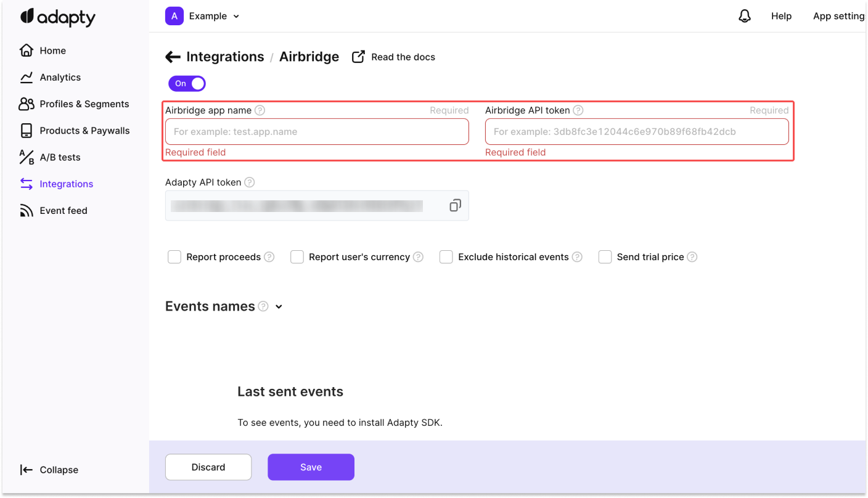Check the Report user's currency box
The image size is (868, 498).
point(297,257)
